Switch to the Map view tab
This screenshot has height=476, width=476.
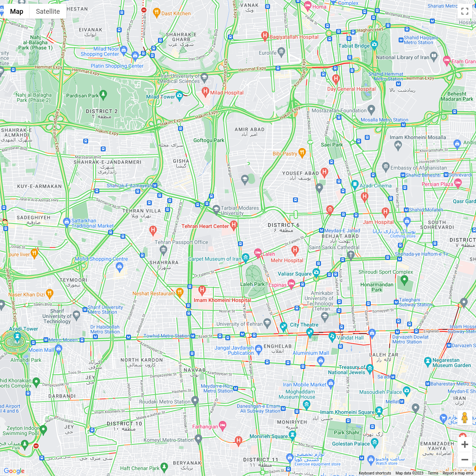point(16,12)
